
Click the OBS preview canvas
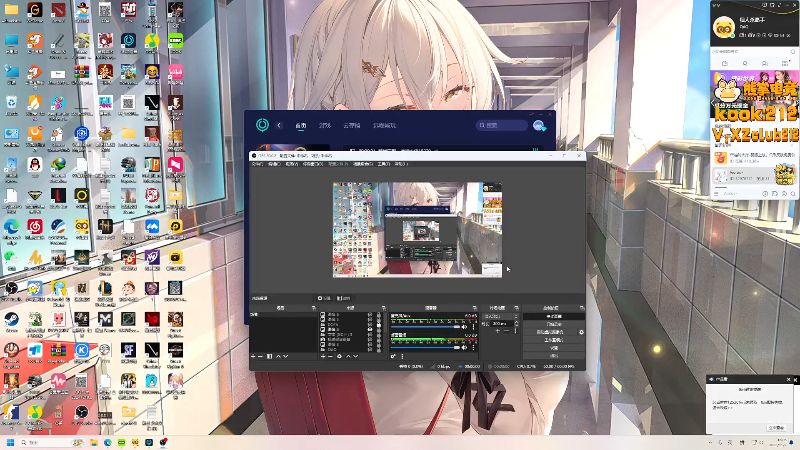[417, 230]
